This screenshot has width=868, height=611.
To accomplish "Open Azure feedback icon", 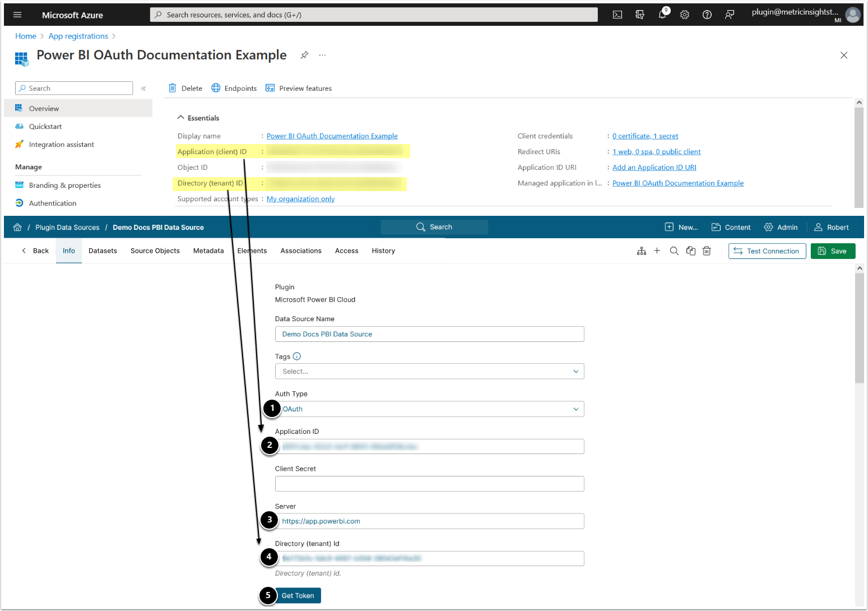I will click(730, 15).
